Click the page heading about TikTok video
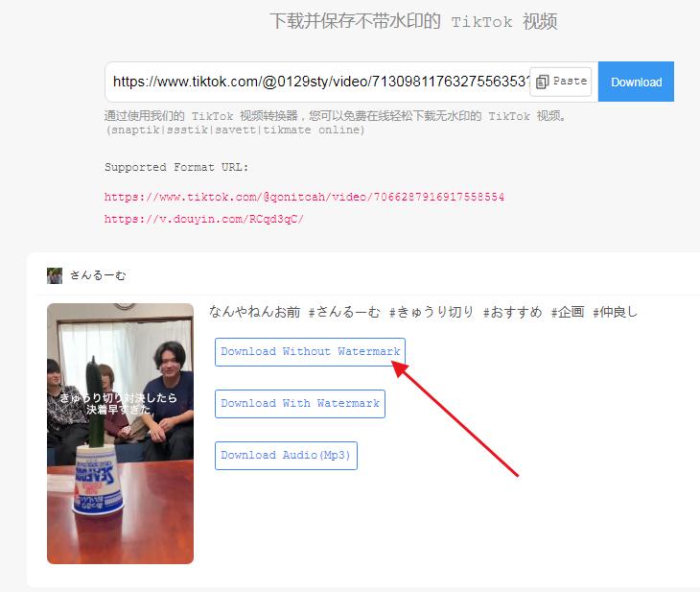The image size is (700, 592). pos(413,21)
